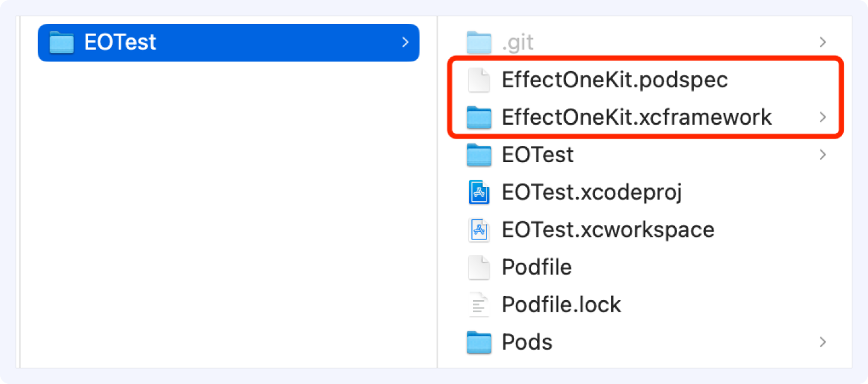The image size is (868, 384).
Task: Click the EffectOneKit.xcframework folder icon
Action: tap(479, 118)
